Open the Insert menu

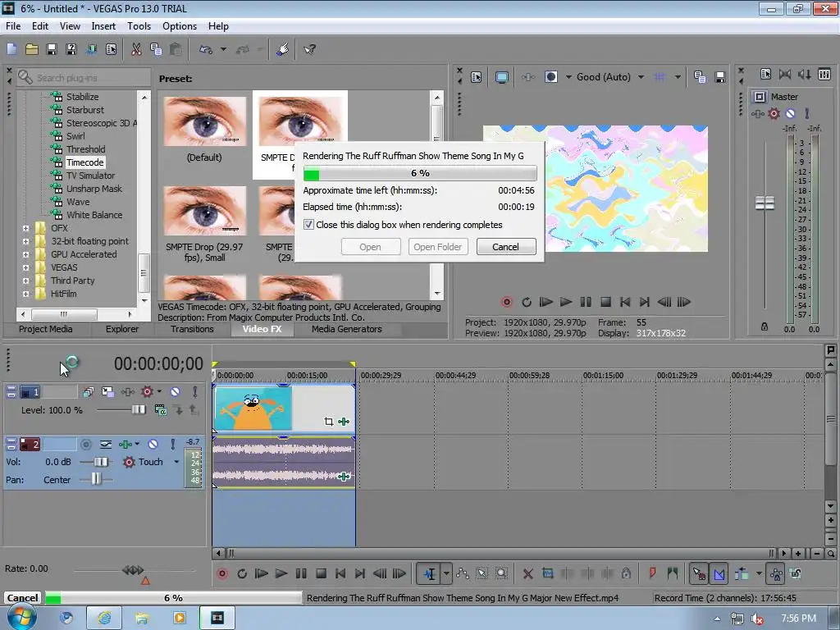point(103,26)
